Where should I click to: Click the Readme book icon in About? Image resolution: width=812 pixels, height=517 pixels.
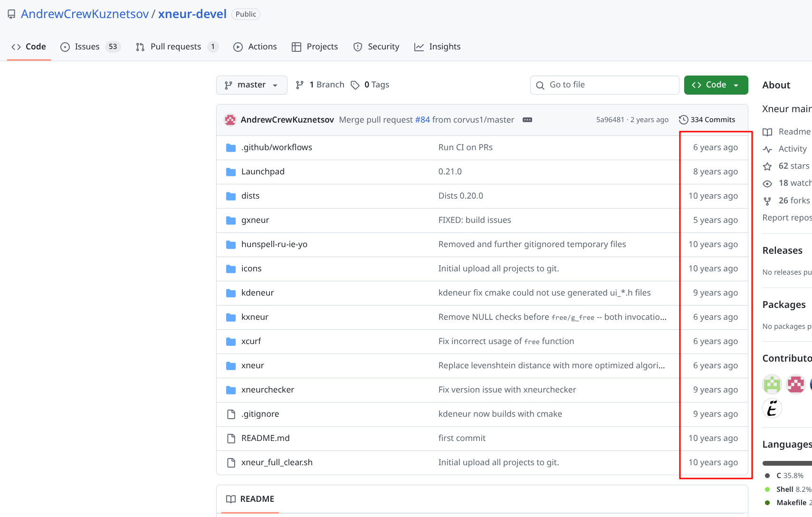767,132
